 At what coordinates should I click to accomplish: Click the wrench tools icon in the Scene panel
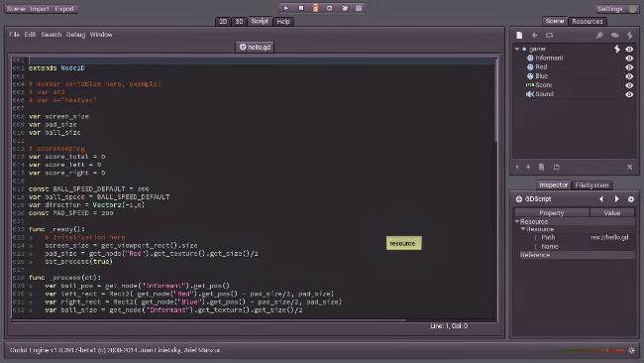(x=599, y=36)
